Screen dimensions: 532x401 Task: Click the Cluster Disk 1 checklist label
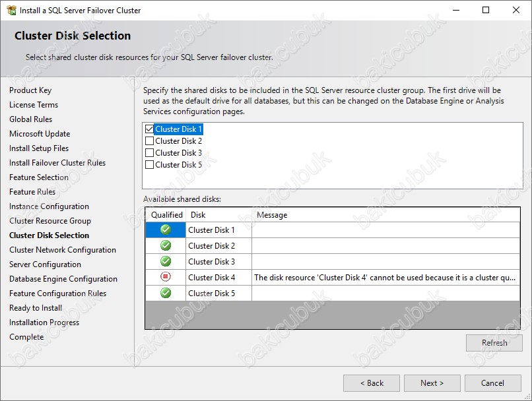pos(178,129)
